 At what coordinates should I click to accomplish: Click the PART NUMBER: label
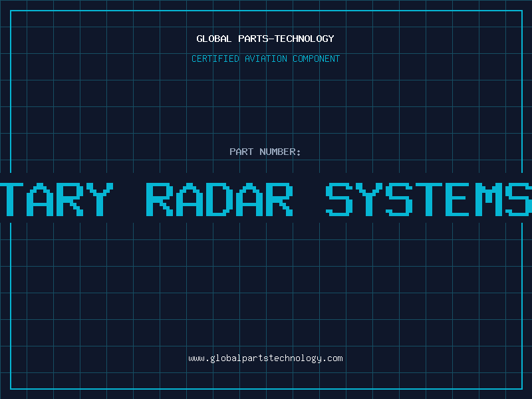[265, 152]
